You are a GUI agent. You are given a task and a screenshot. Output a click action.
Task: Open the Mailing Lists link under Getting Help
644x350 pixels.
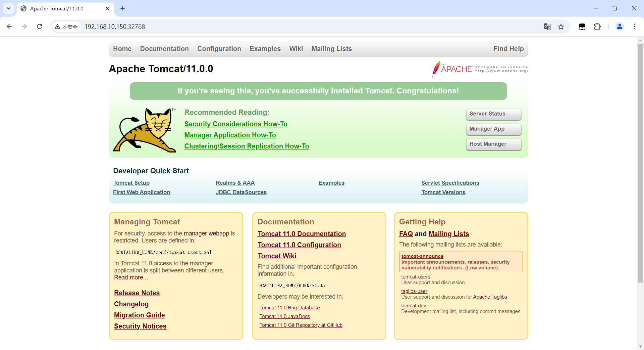[449, 234]
